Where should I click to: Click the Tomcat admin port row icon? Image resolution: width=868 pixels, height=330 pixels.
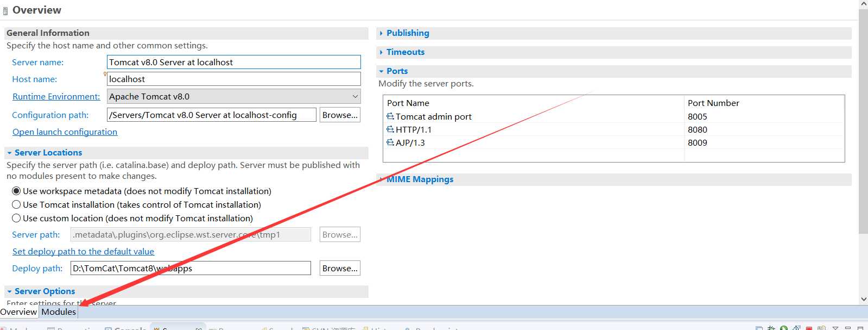(x=390, y=116)
